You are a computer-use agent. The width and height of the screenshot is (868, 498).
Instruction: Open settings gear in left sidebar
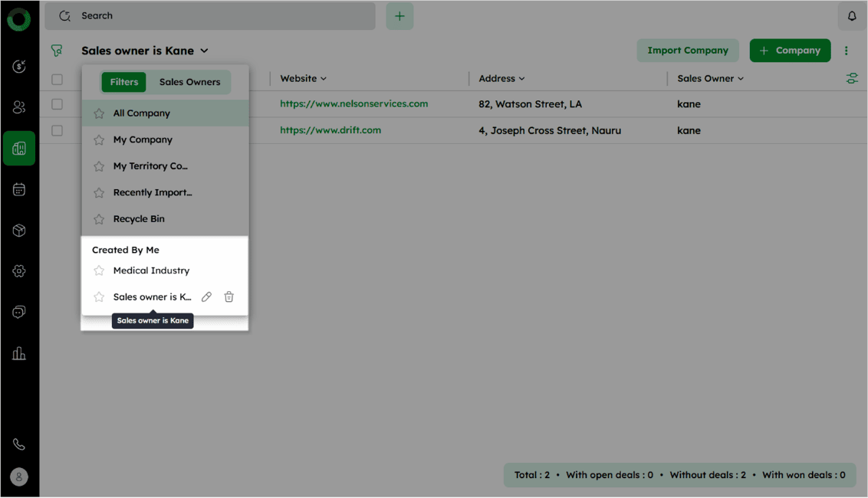pos(19,271)
